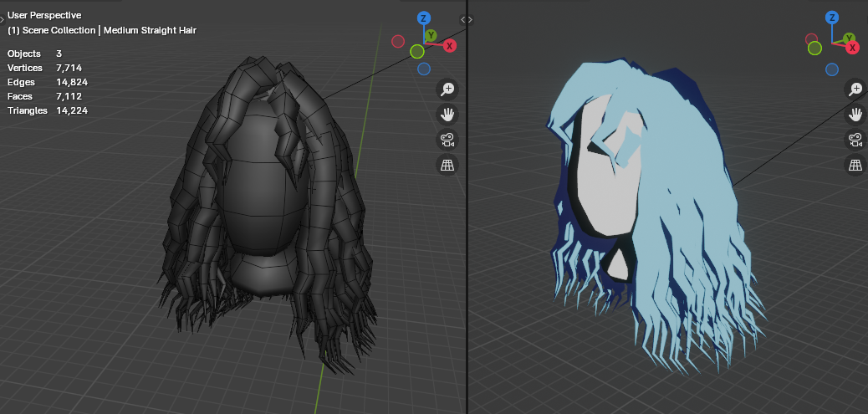Click the pan hand icon in left viewport
The width and height of the screenshot is (868, 414).
(x=447, y=115)
